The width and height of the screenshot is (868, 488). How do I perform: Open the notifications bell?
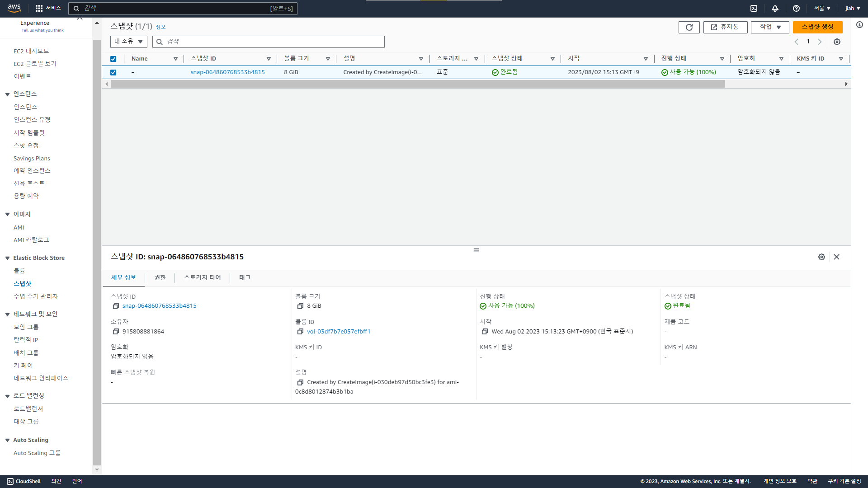point(775,8)
